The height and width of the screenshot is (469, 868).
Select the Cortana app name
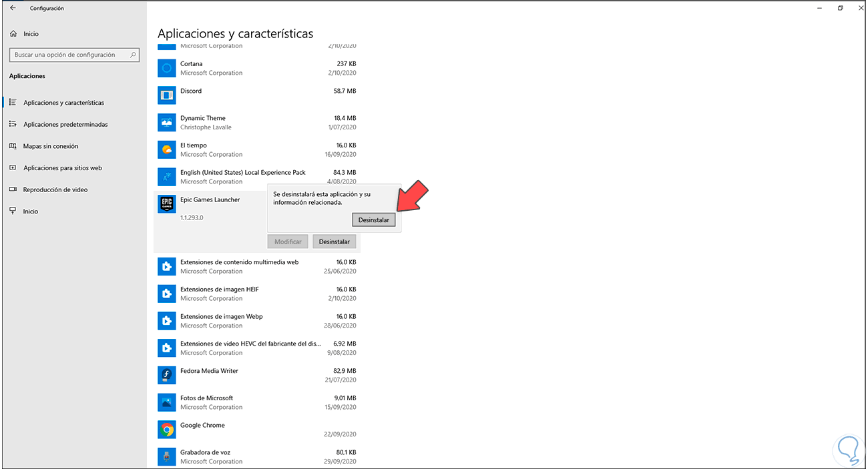click(x=192, y=64)
